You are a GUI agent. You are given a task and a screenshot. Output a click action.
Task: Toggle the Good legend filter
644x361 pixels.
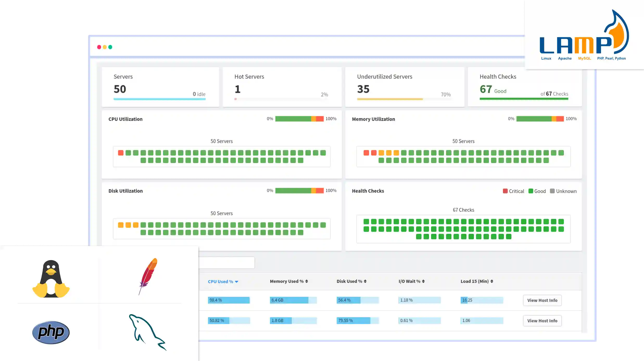click(537, 191)
